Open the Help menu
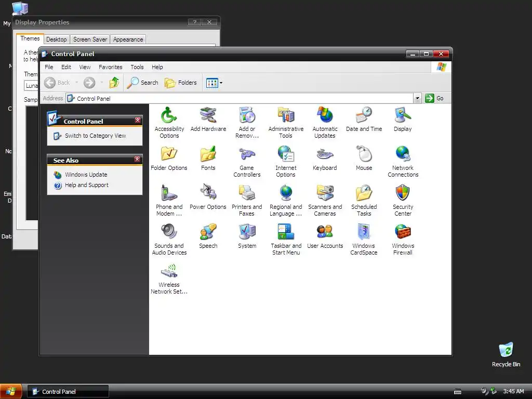This screenshot has height=399, width=532. pyautogui.click(x=157, y=67)
